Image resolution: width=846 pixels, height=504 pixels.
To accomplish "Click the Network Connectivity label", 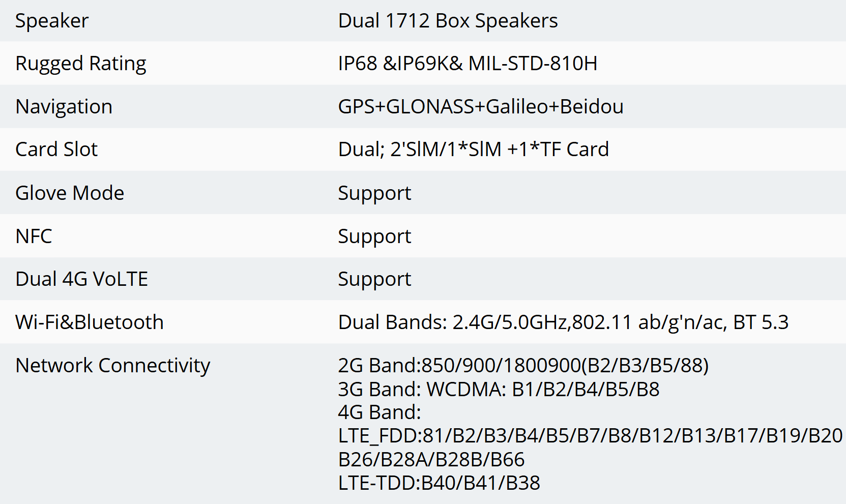I will pyautogui.click(x=113, y=366).
